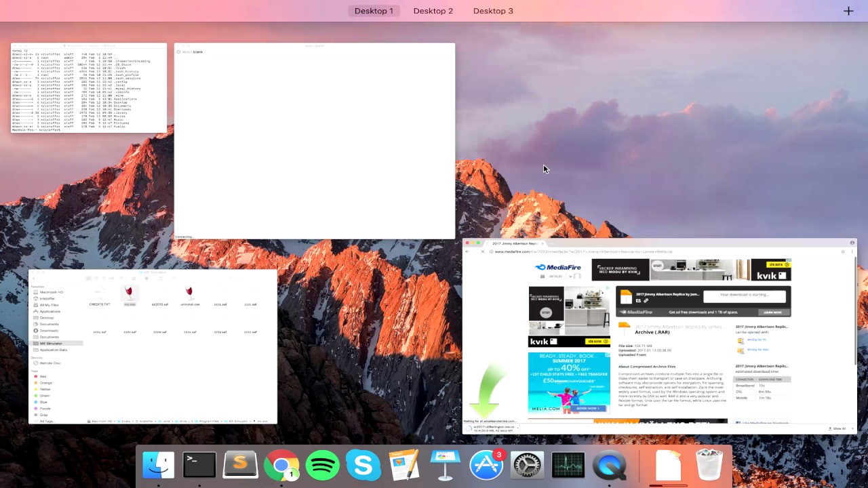
Task: Select the Purple tag in the Finder sidebar
Action: pyautogui.click(x=43, y=408)
